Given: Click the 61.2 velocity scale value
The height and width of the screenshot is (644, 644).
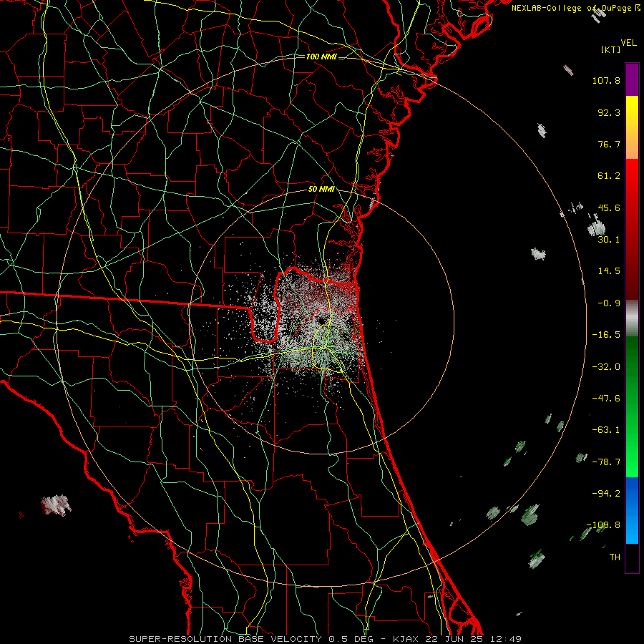Looking at the screenshot, I should (609, 176).
